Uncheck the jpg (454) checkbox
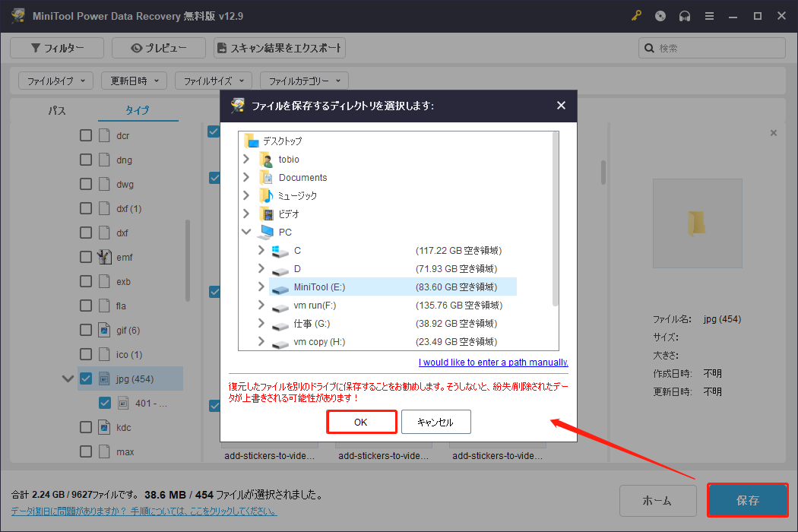798x532 pixels. 86,378
